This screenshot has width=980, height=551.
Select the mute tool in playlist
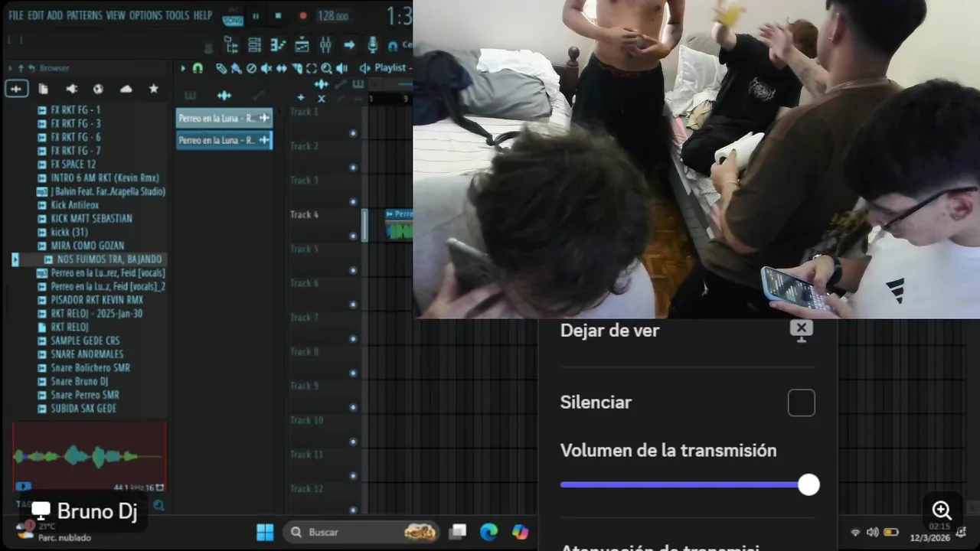(266, 68)
